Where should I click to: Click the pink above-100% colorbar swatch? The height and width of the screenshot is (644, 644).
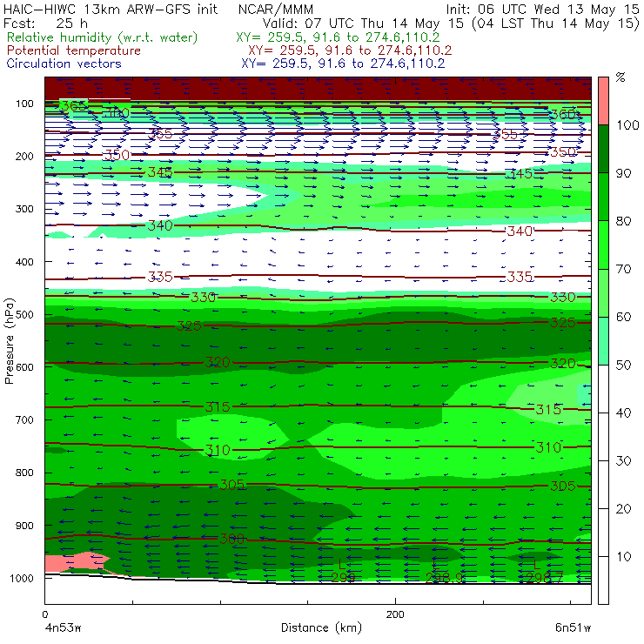[x=603, y=101]
